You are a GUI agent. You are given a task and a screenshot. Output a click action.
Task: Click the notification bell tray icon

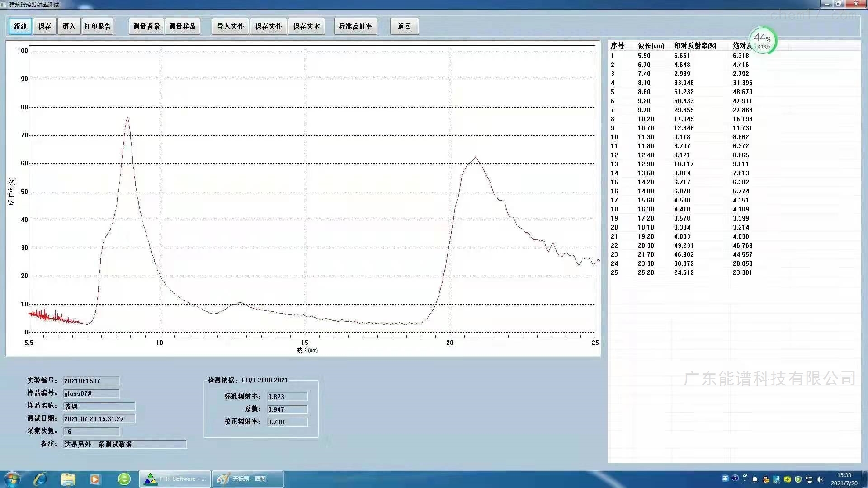[x=755, y=479]
